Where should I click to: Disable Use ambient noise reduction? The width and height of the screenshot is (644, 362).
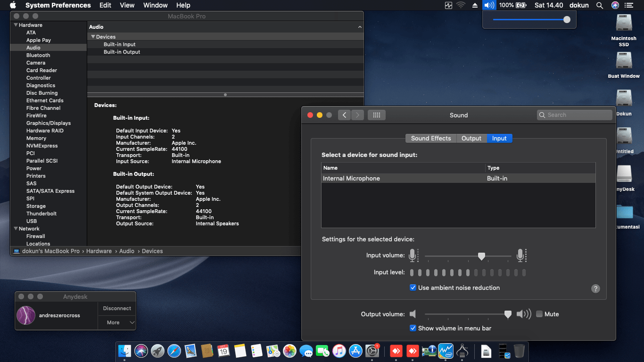click(x=413, y=288)
